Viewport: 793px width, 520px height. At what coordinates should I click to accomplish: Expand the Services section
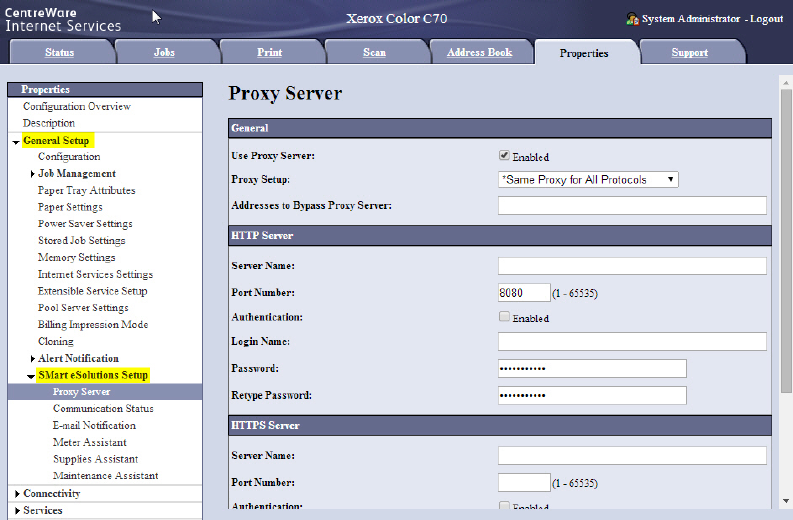[17, 511]
